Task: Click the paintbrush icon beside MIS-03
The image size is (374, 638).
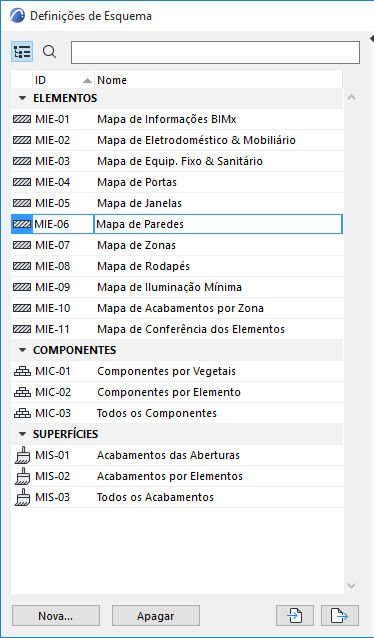Action: [x=21, y=497]
